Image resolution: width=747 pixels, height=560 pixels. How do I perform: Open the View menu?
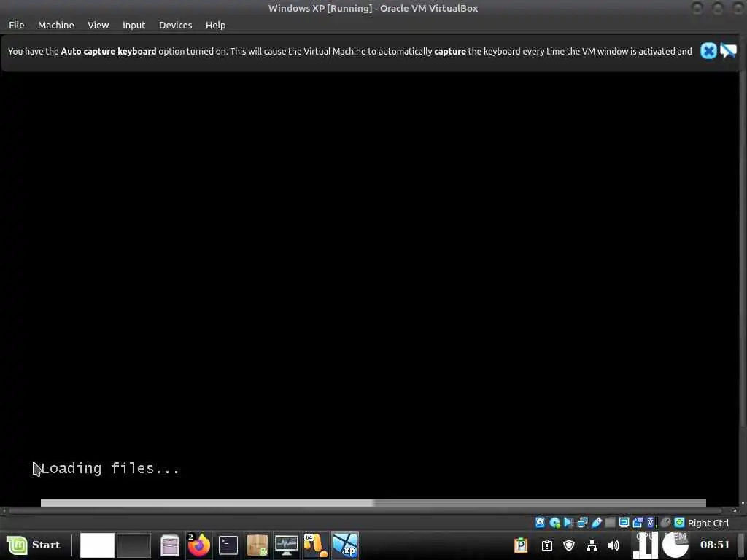tap(98, 26)
